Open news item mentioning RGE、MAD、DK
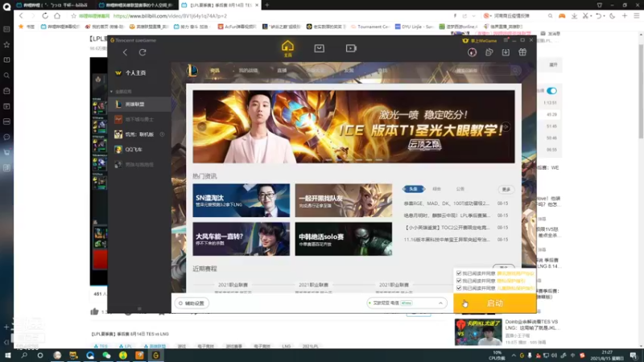Screen dimensions: 644x362 pyautogui.click(x=447, y=204)
